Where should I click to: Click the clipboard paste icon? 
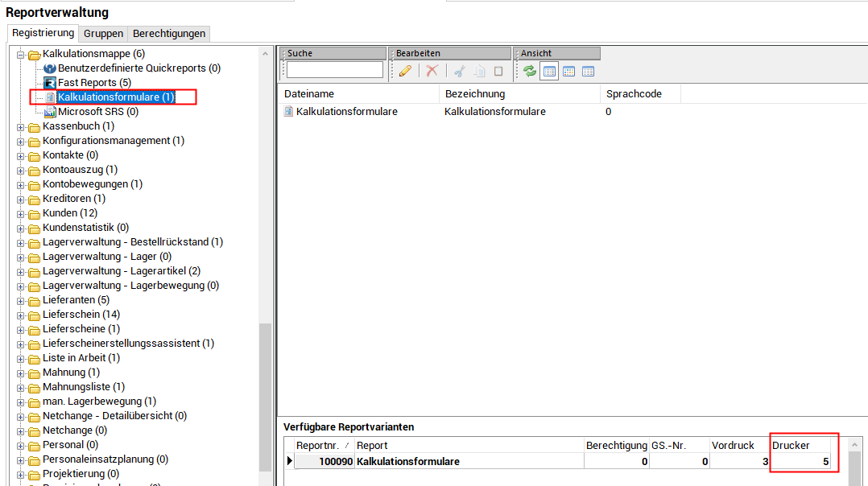(498, 71)
